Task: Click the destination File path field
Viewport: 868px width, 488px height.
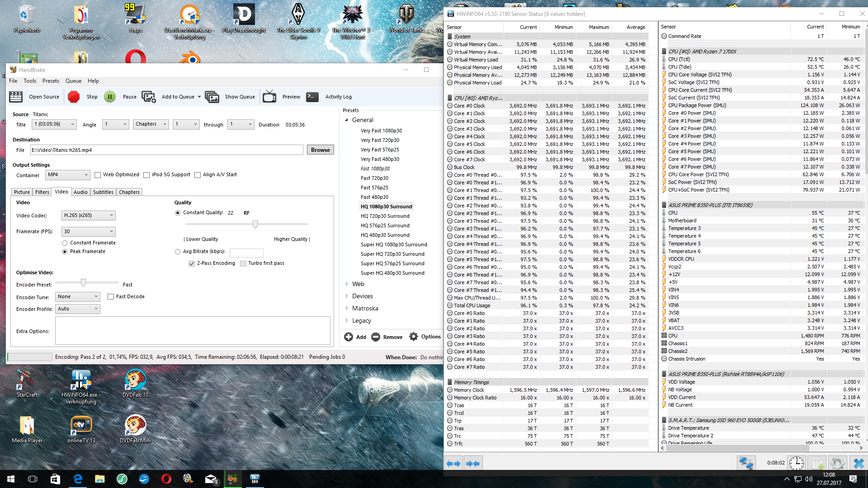Action: tap(166, 150)
